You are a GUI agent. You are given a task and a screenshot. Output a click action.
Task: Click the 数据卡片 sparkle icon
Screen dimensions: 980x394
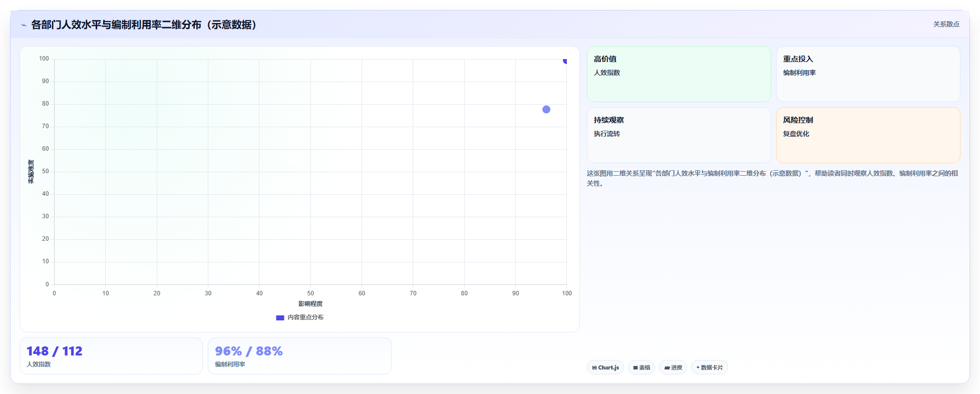(x=698, y=367)
